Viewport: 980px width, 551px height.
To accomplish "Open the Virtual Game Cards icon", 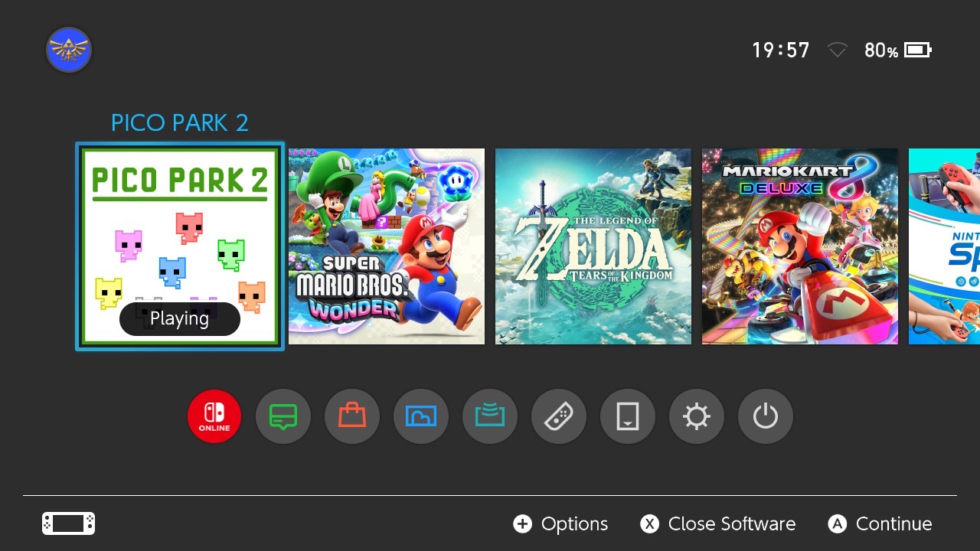I will point(628,416).
